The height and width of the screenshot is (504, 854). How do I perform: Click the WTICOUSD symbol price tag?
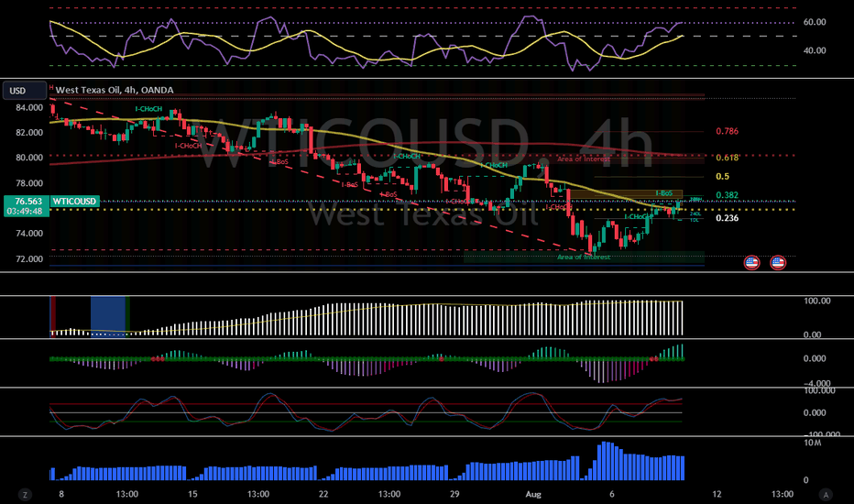75,201
